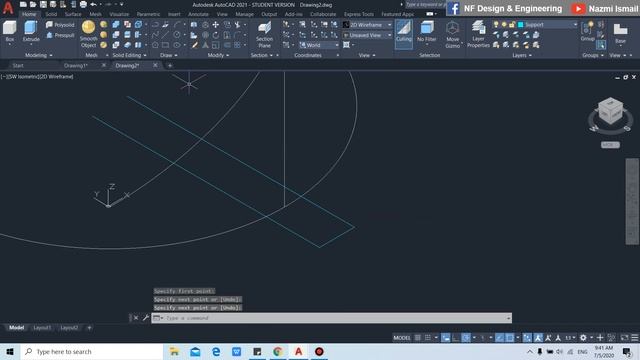
Task: Toggle Polar Tracking in status bar
Action: [466, 338]
